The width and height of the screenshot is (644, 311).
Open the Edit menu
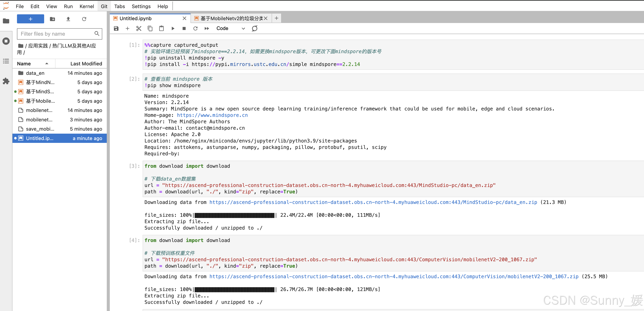click(x=35, y=6)
